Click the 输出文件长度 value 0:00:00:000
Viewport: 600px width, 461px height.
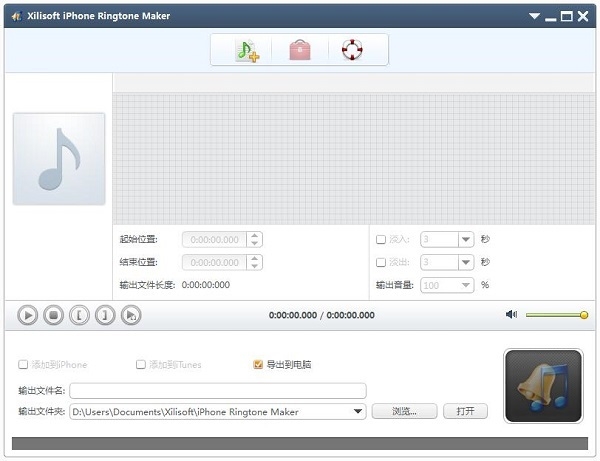tap(205, 285)
